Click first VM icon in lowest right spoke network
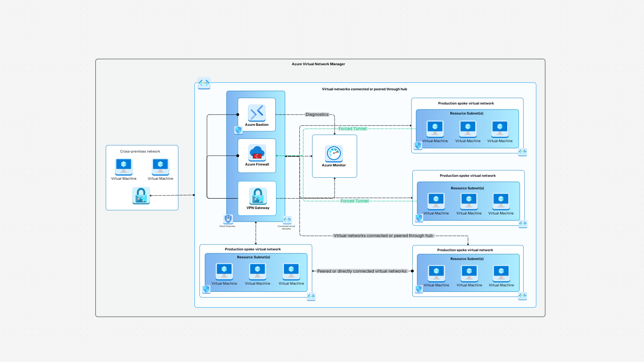Screen dimensions: 644x362 click(437, 273)
